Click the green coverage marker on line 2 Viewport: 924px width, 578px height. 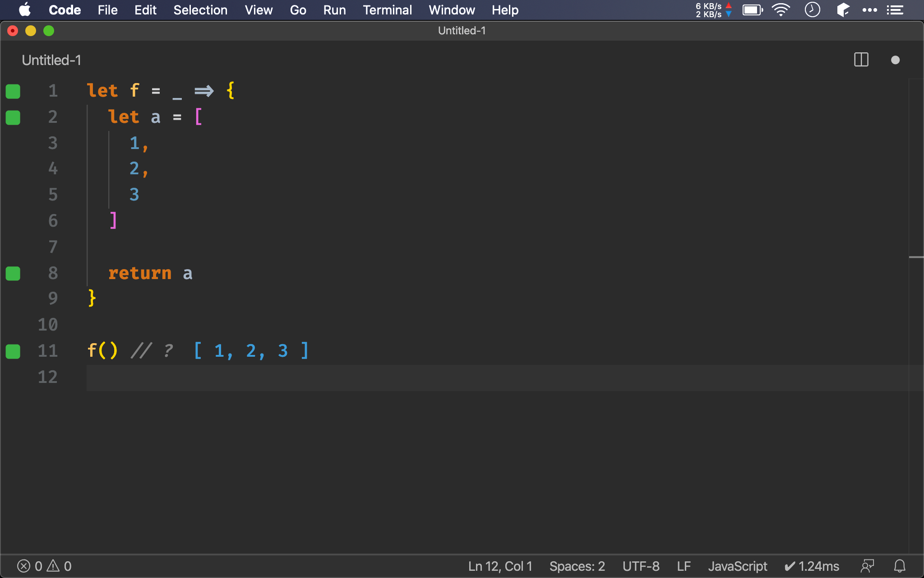point(13,117)
